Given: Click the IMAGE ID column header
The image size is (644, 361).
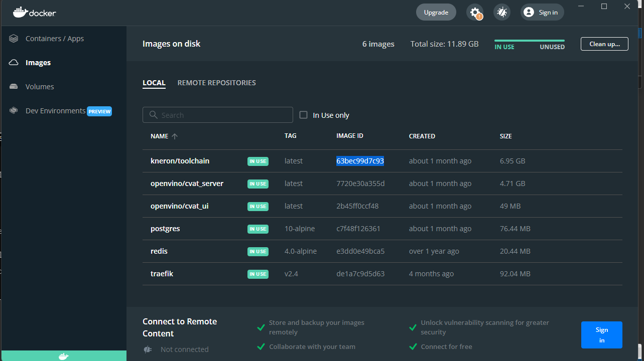Looking at the screenshot, I should point(350,136).
